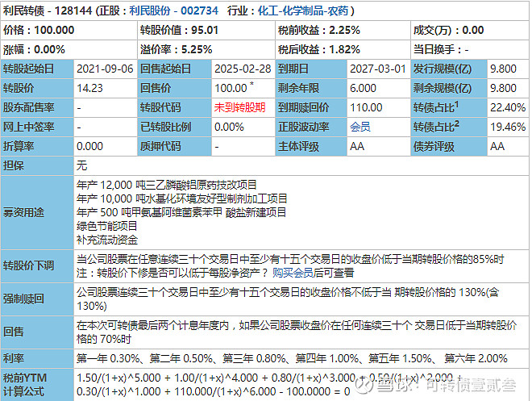This screenshot has height=401, width=532.
Task: Click the 剩余规模(亿) label
Action: tap(443, 88)
